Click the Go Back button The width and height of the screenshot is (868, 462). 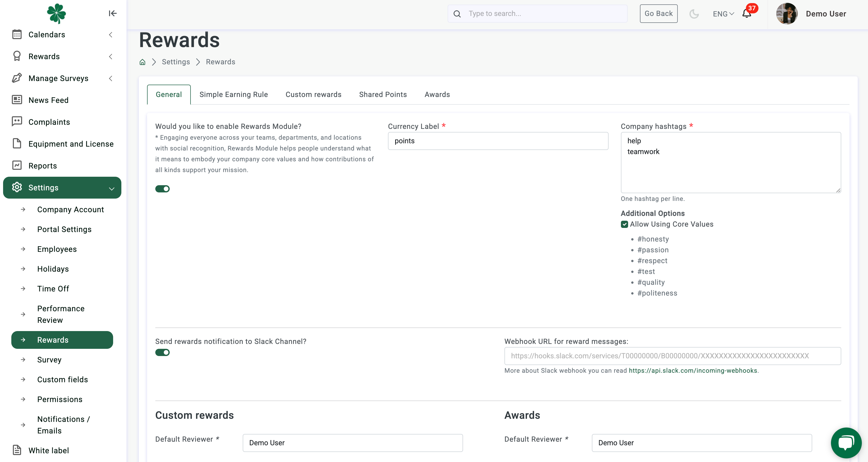coord(658,13)
